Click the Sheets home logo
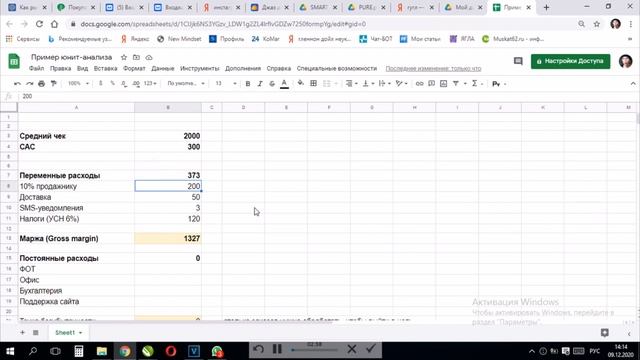 14,61
